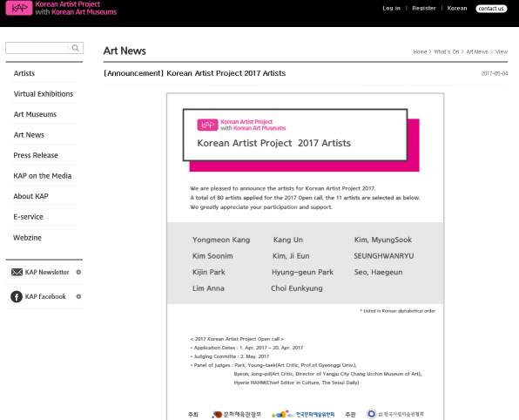Click artist name Kim Soonim

212,255
